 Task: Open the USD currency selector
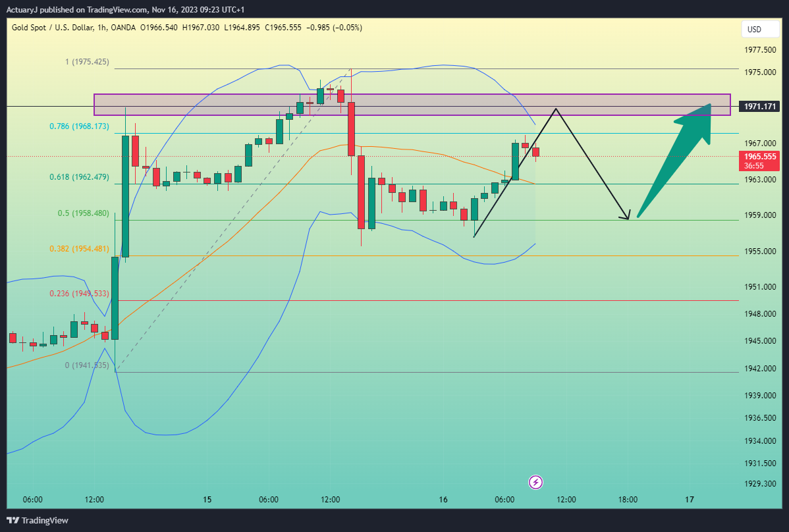760,29
